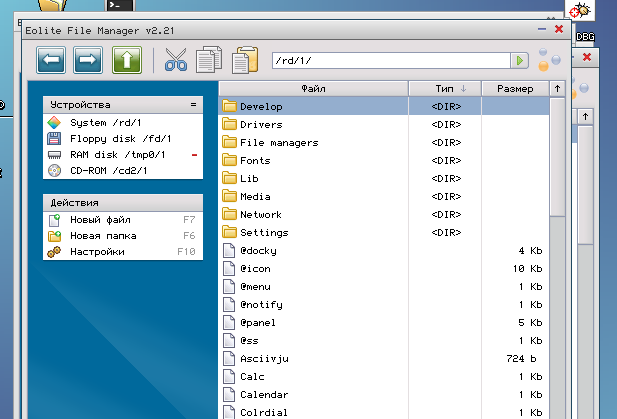
Task: Create a new file via Новый файл
Action: (x=100, y=219)
